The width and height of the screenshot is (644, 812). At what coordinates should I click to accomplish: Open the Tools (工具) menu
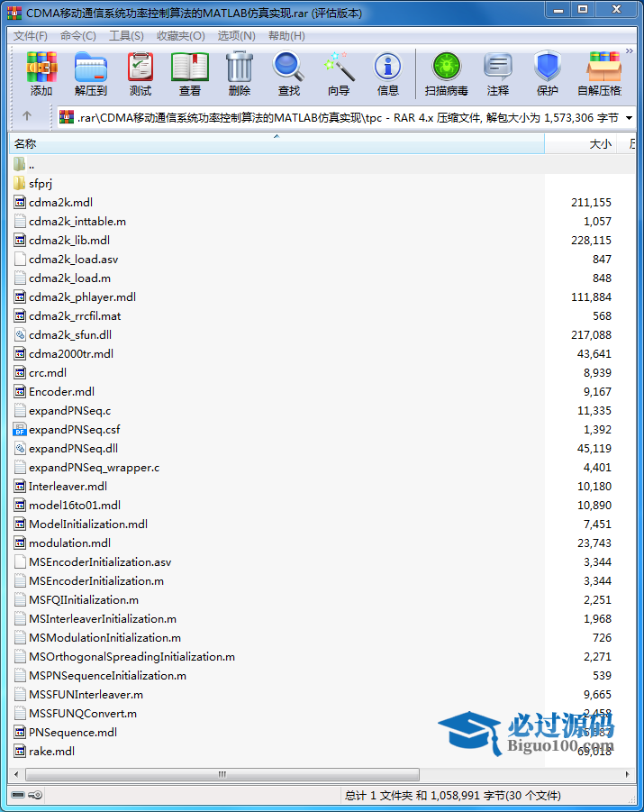126,36
